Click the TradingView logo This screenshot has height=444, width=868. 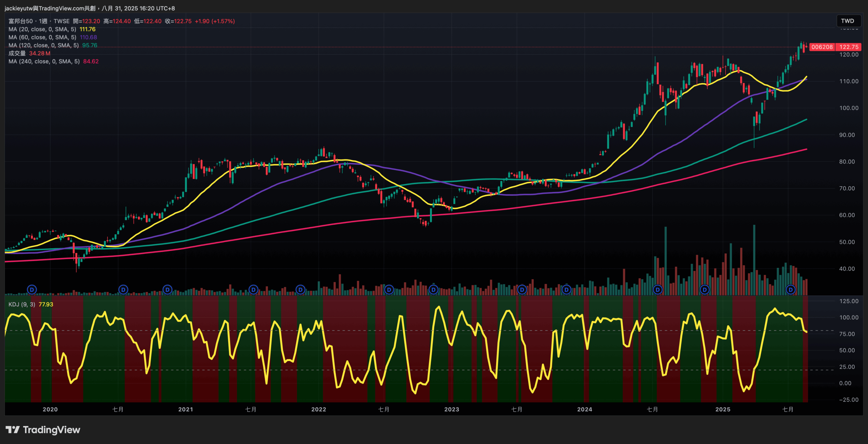tap(43, 430)
